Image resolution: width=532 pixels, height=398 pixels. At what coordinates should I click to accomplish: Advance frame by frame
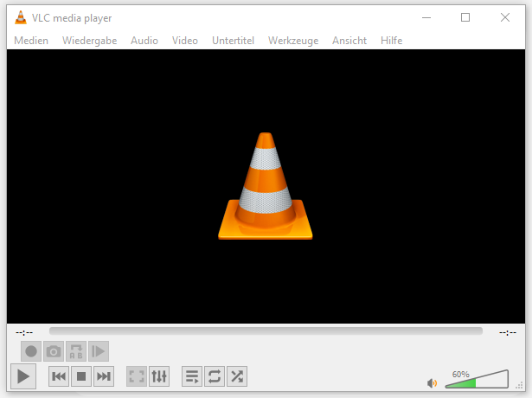(99, 351)
